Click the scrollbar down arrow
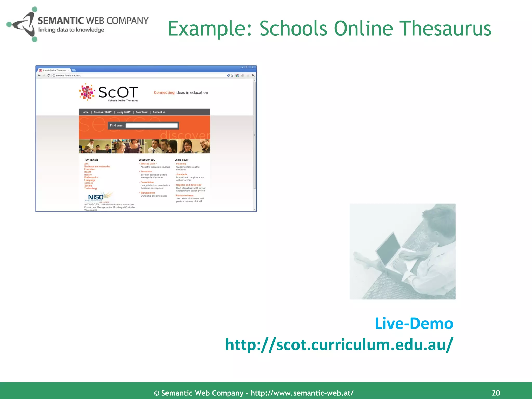This screenshot has height=399, width=532. [x=255, y=210]
